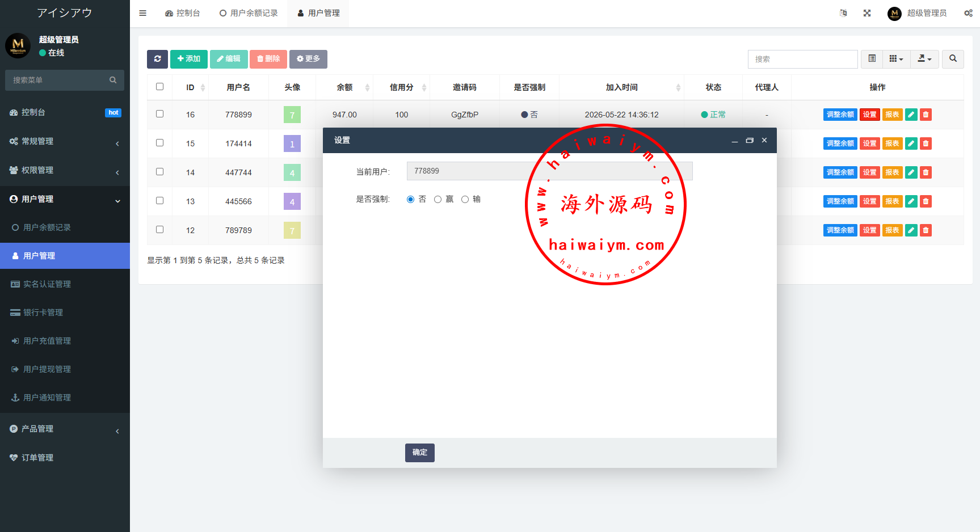
Task: Check the checkbox for row ID 14
Action: point(159,172)
